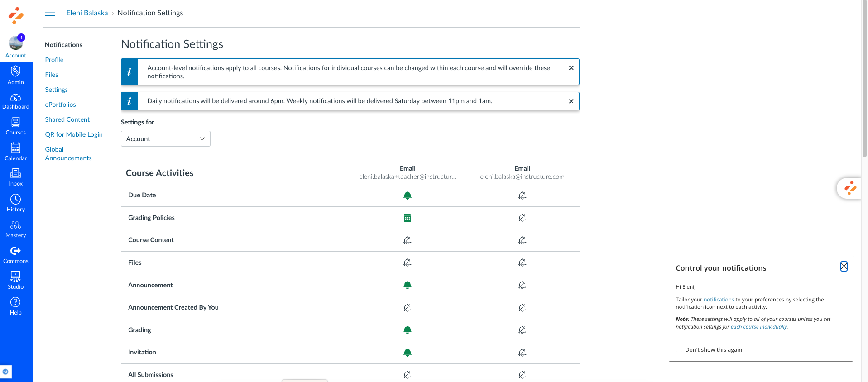Dismiss the Control your notifications popup
The height and width of the screenshot is (382, 868).
(844, 267)
